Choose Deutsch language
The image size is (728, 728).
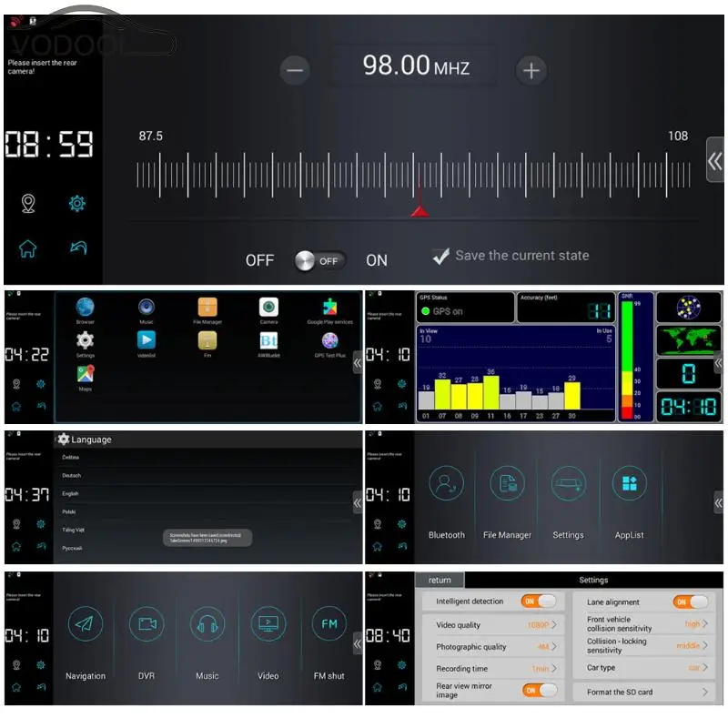click(x=207, y=475)
